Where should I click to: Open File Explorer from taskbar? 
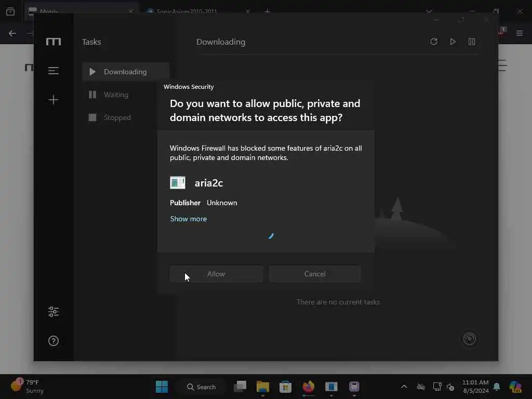262,387
